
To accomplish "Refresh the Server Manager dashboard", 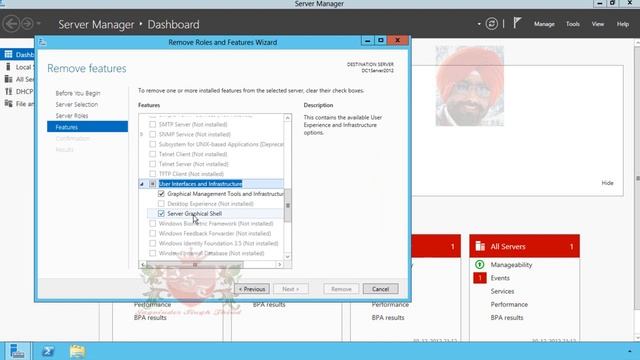I will click(x=491, y=24).
